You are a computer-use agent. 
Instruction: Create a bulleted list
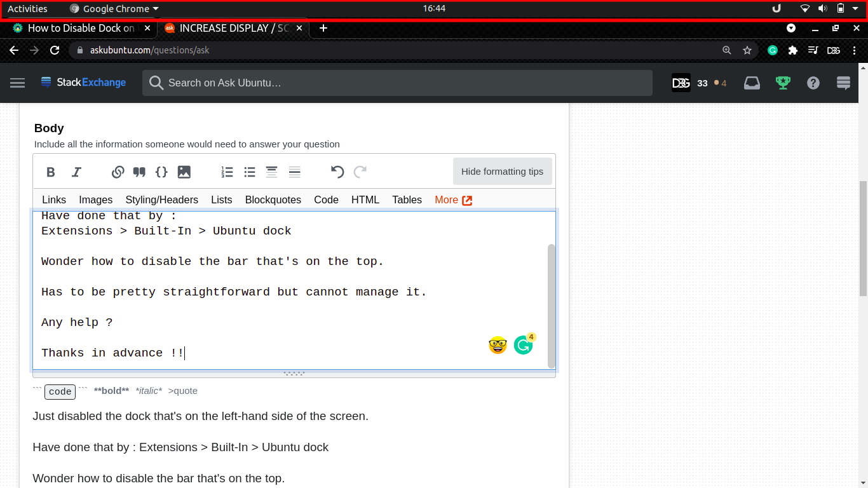(x=250, y=172)
